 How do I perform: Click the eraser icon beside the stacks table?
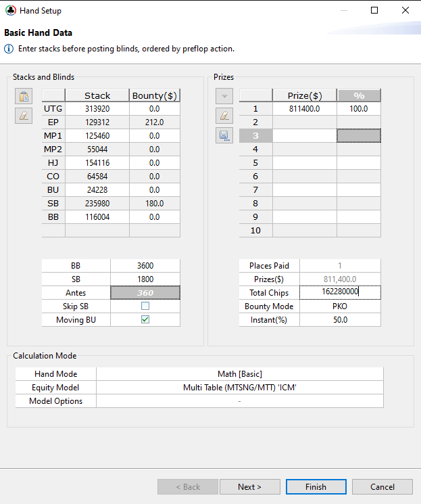click(24, 116)
